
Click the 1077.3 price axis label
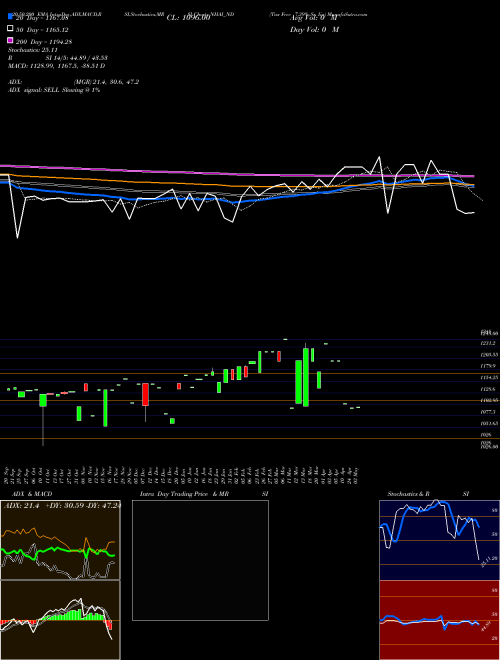(x=488, y=412)
